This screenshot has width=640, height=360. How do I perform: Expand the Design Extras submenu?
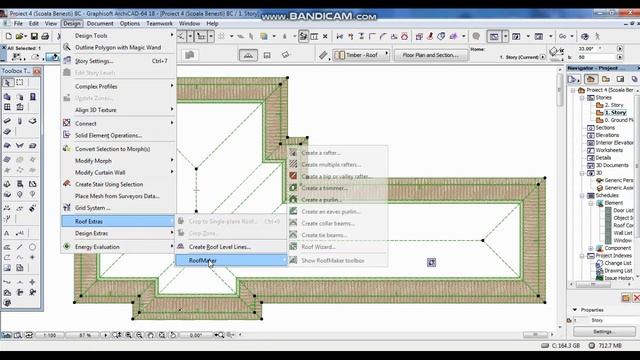118,233
